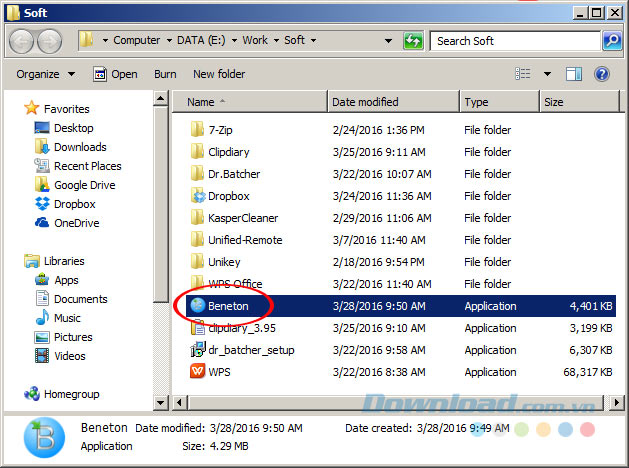The width and height of the screenshot is (629, 468).
Task: Click the Forward navigation arrow button
Action: pos(50,41)
